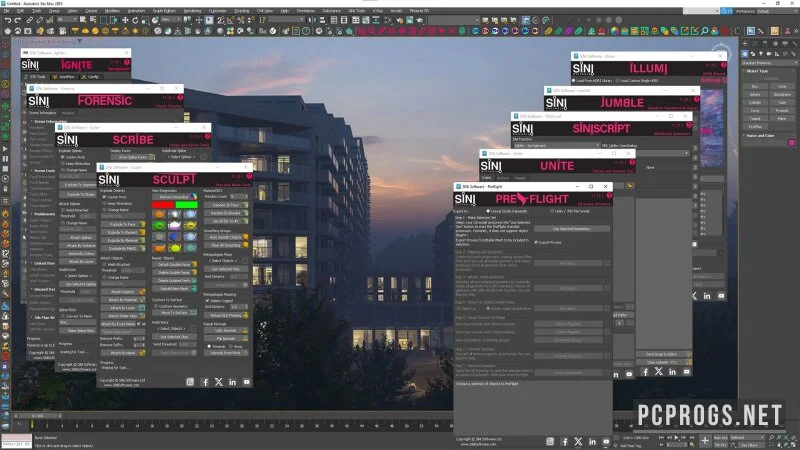Click the red color swatch in Sculpt
This screenshot has height=450, width=800.
tap(163, 205)
